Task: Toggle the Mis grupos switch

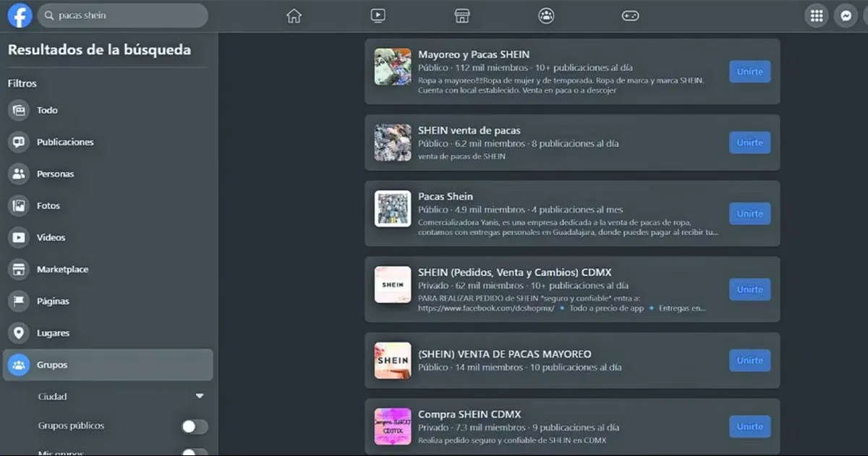Action: pyautogui.click(x=194, y=452)
